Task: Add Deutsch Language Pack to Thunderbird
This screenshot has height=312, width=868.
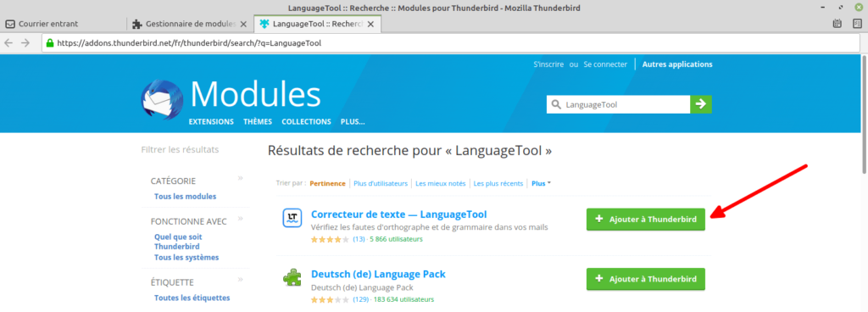Action: click(645, 279)
